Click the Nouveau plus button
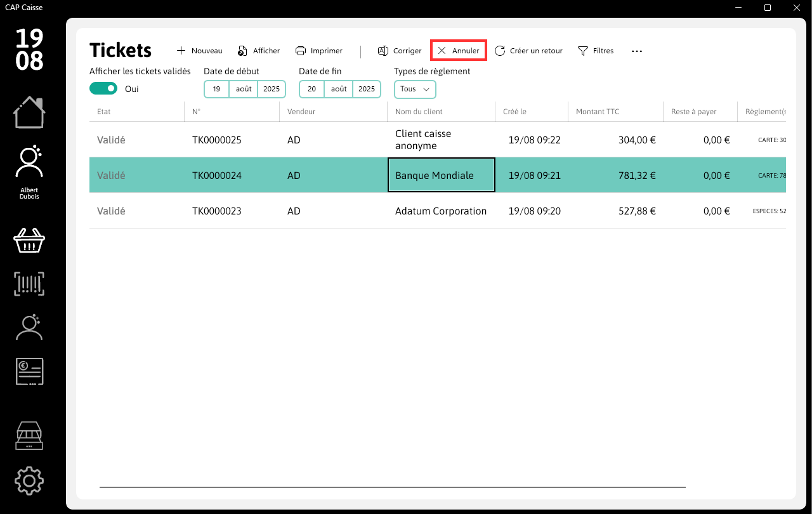Image resolution: width=812 pixels, height=514 pixels. (199, 51)
